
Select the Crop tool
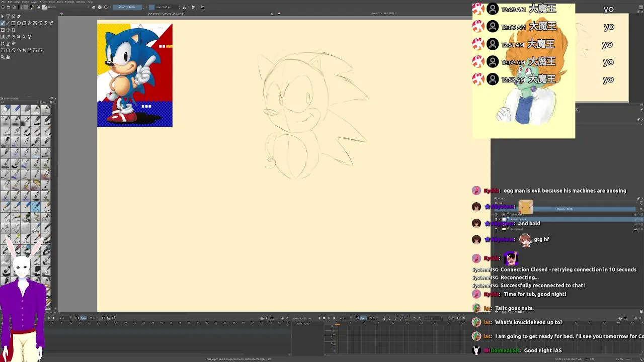[14, 30]
